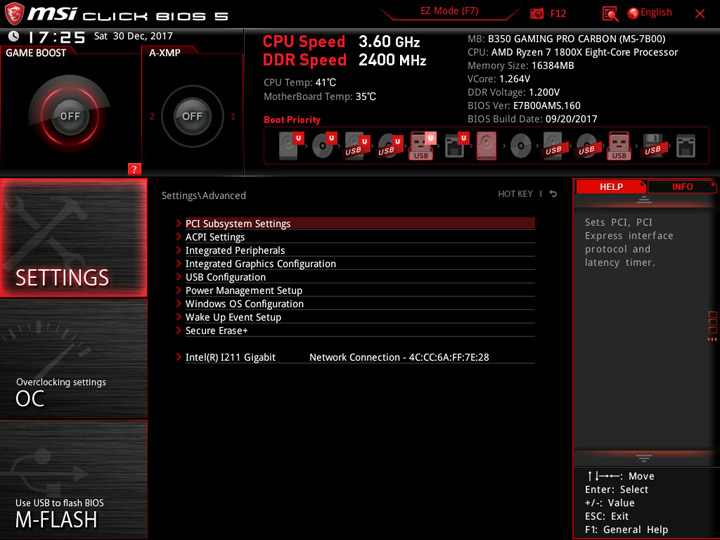Switch to EZ Mode (F7)
720x540 pixels.
click(449, 11)
